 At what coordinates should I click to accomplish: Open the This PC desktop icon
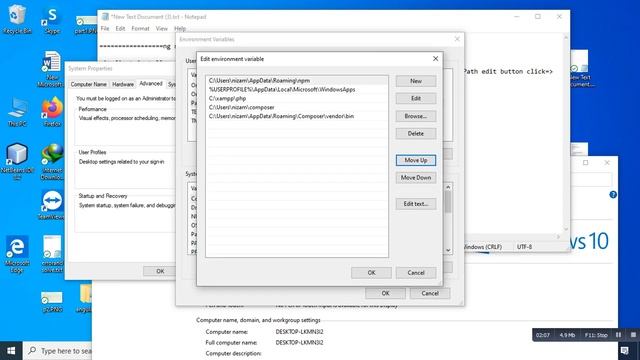coord(17,112)
